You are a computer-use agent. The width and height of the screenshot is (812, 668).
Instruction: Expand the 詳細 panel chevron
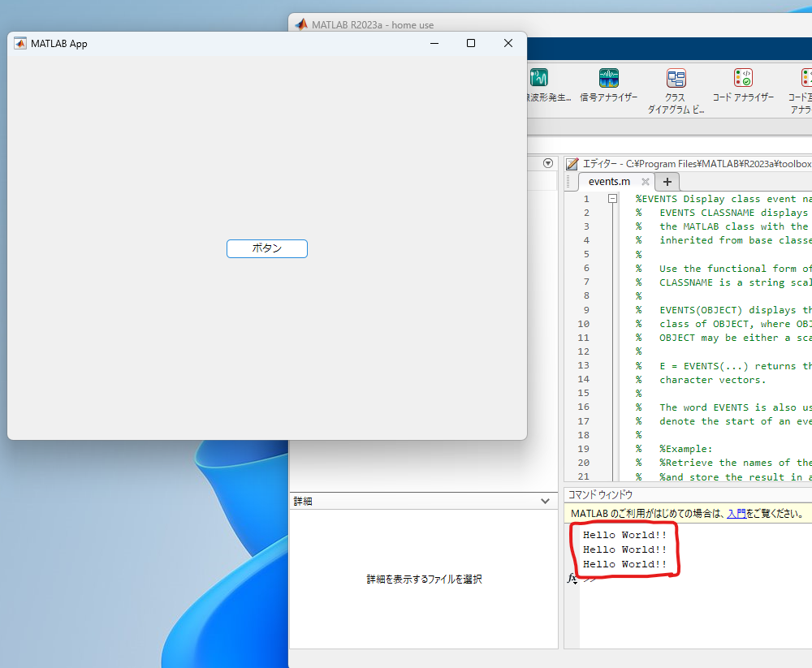[x=545, y=501]
